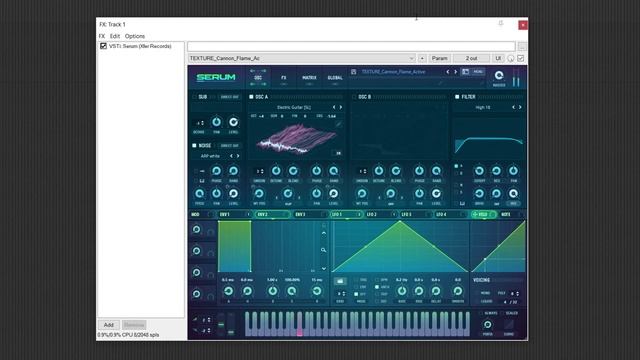Select previous filter type arrow

pos(513,107)
